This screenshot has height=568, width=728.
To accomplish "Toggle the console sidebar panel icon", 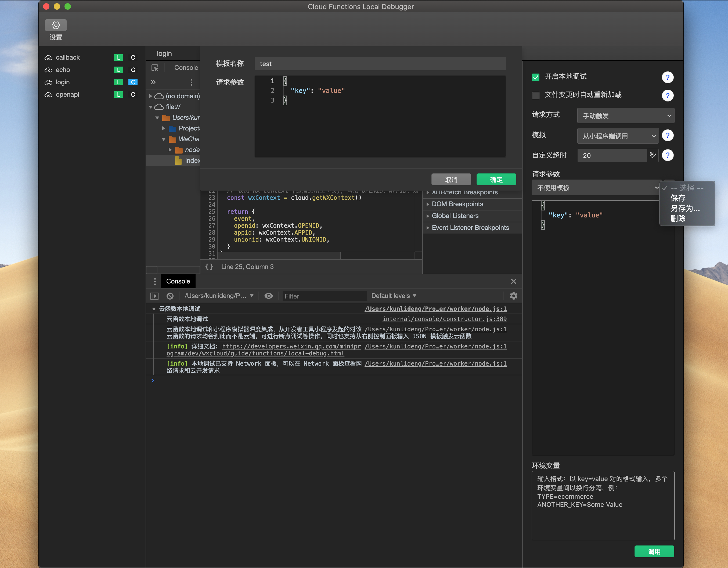I will pyautogui.click(x=154, y=296).
